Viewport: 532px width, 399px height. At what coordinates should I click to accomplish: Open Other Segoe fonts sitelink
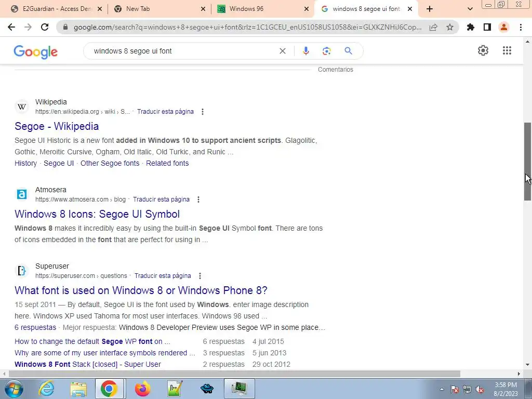coord(110,163)
